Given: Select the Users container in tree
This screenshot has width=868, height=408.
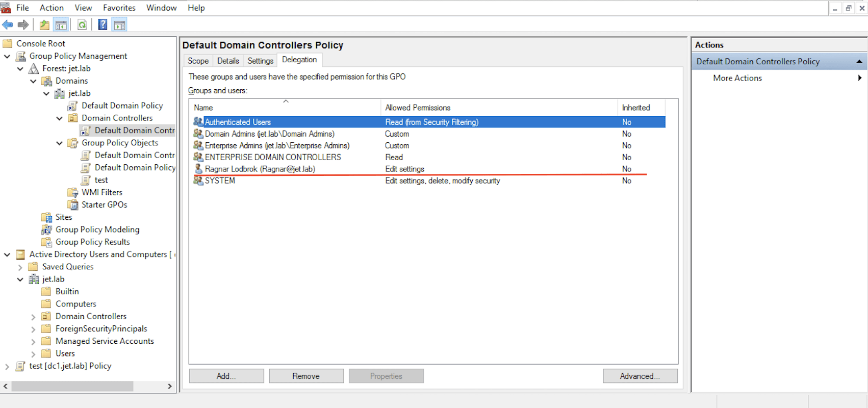Looking at the screenshot, I should [65, 353].
